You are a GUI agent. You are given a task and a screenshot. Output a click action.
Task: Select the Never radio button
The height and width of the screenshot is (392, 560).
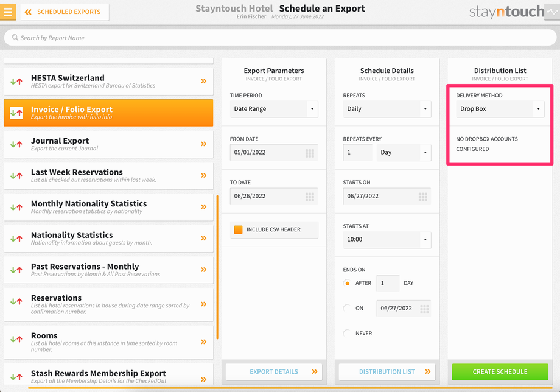(347, 333)
